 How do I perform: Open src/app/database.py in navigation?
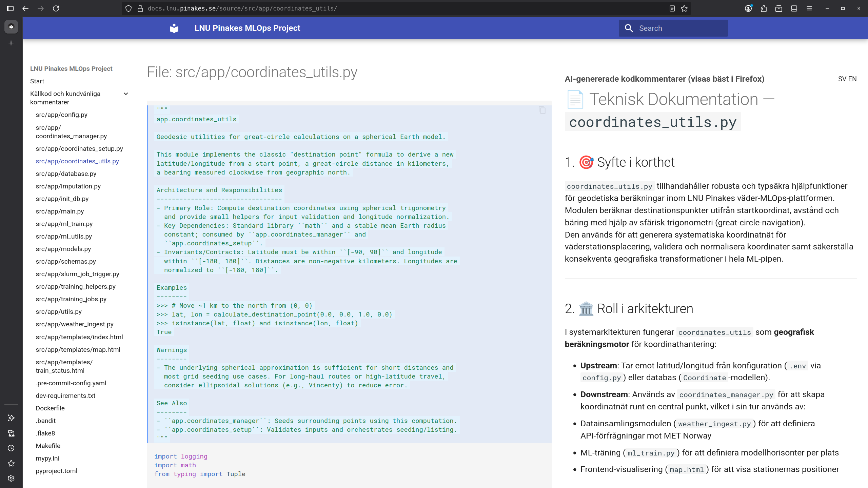click(x=66, y=174)
